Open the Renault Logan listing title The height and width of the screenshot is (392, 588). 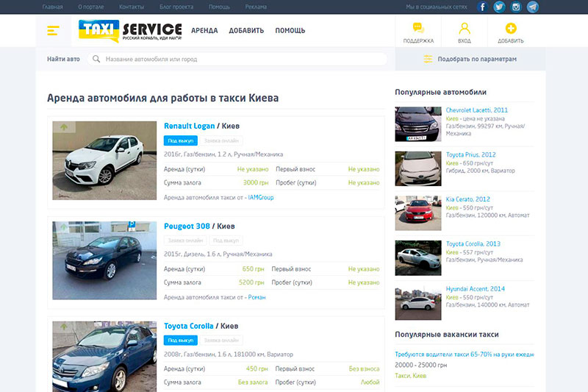click(x=190, y=126)
